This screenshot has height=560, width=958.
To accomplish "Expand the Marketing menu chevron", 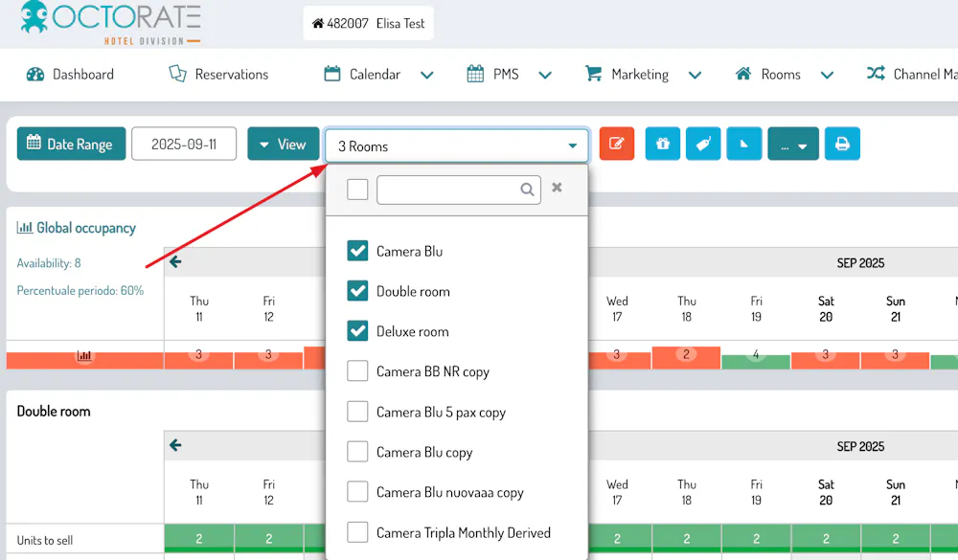I will pos(695,75).
